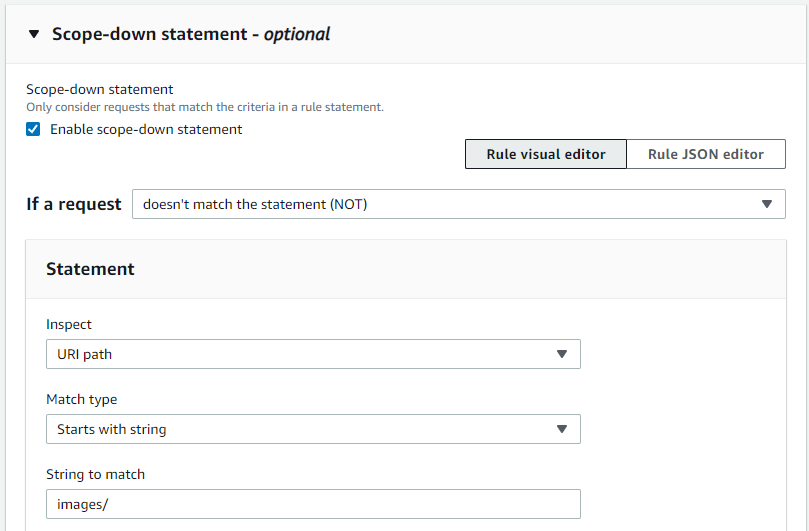Click the "If a request" label
809x531 pixels.
pos(74,204)
